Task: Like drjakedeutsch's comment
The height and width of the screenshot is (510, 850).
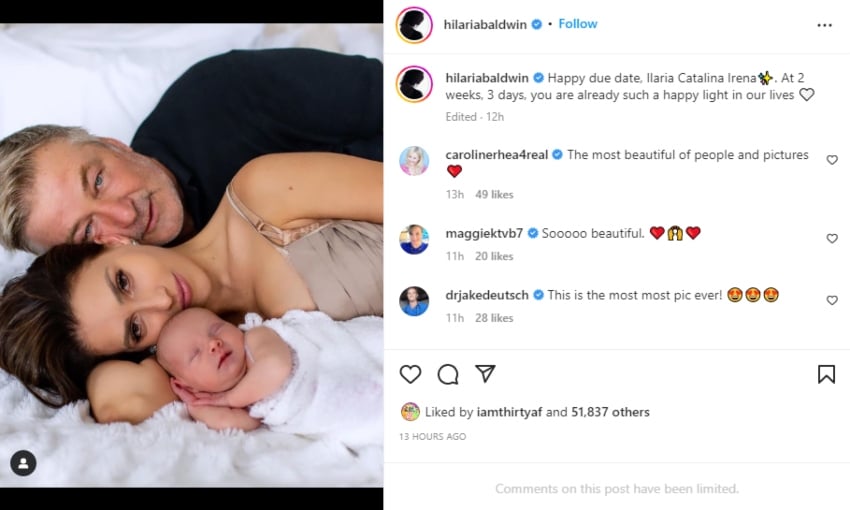Action: (x=832, y=300)
